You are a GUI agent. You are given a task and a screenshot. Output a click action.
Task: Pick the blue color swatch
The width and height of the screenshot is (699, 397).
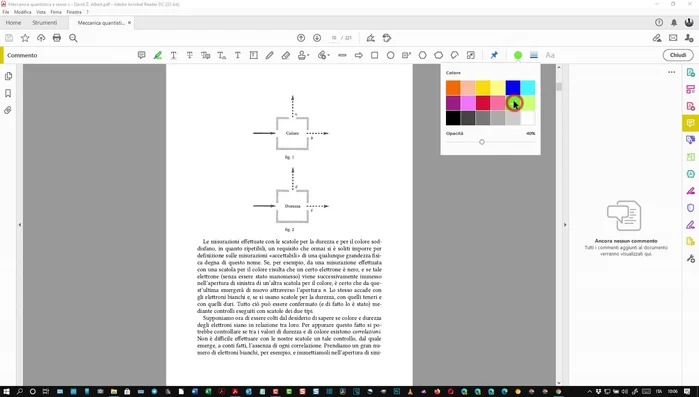point(513,88)
